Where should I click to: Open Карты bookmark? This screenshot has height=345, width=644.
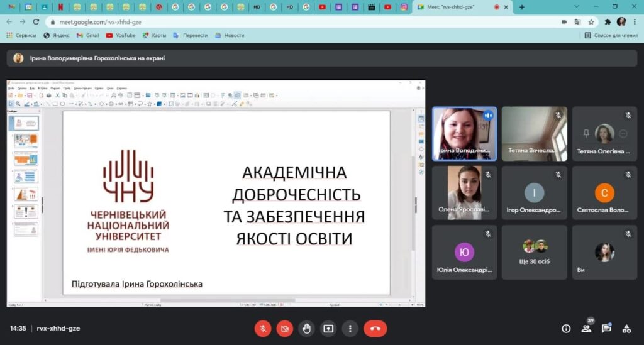(x=155, y=35)
